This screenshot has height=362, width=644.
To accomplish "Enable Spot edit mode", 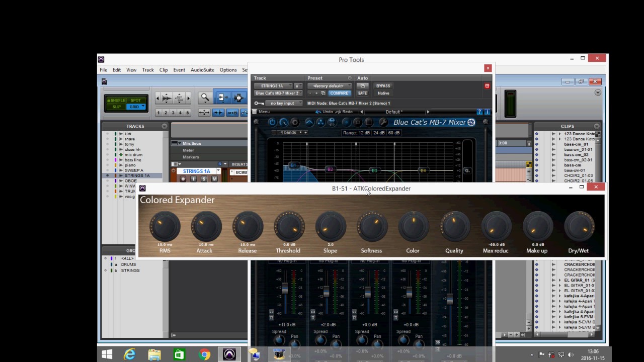I will (136, 100).
